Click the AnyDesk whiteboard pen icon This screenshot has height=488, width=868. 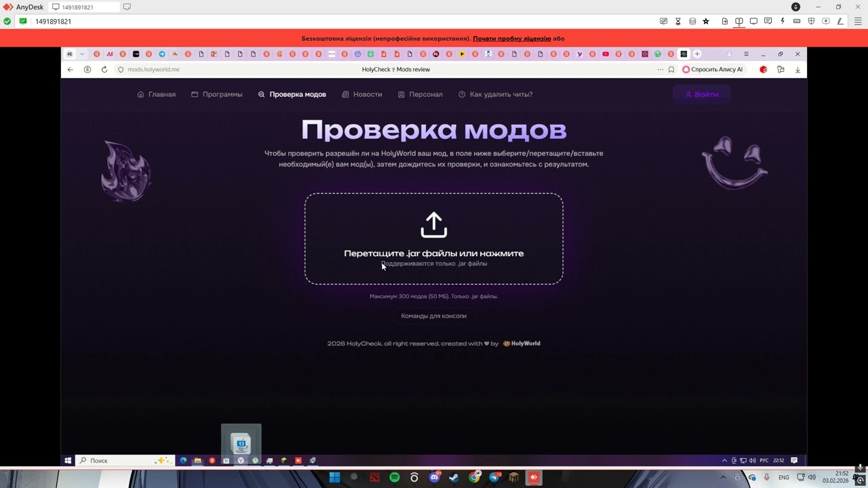tap(840, 21)
